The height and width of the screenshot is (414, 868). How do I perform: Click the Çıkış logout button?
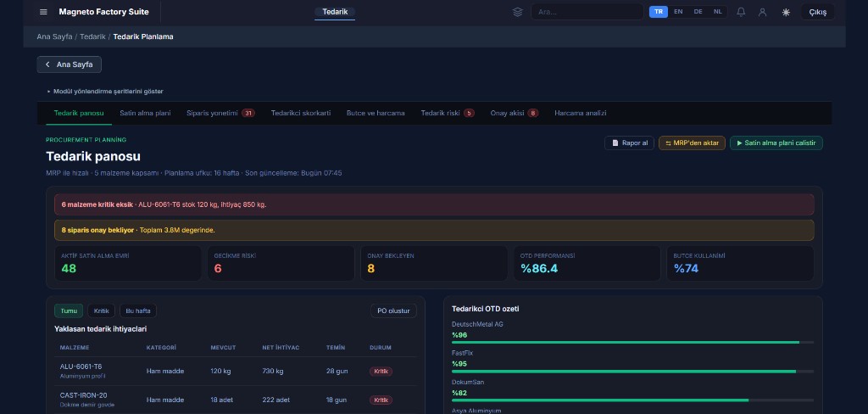click(817, 12)
